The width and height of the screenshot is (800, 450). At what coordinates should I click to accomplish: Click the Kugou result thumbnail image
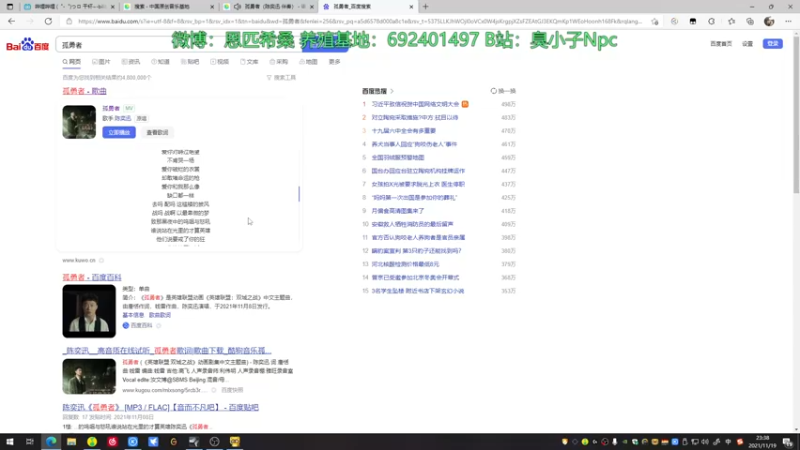(x=89, y=377)
